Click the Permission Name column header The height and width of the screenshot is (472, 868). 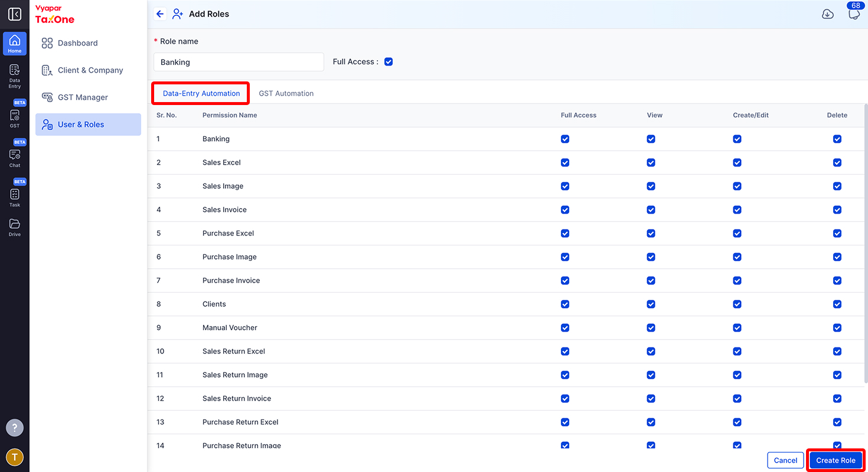(x=230, y=115)
